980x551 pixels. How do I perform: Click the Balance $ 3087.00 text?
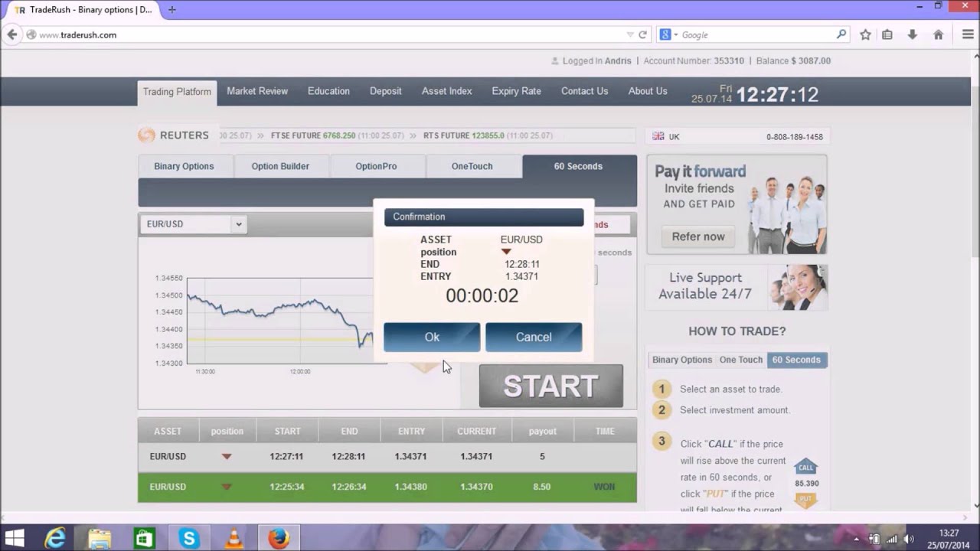pos(793,60)
